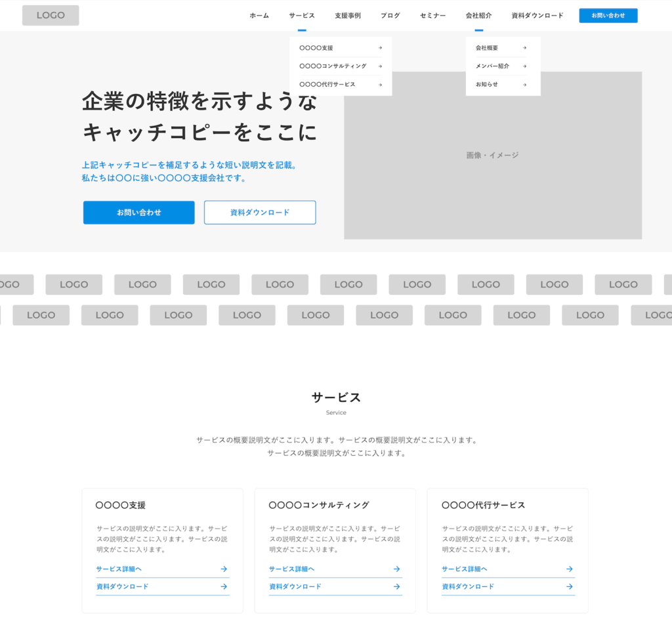
Task: Click the outlined 資料ダウンロード hero button
Action: (260, 213)
